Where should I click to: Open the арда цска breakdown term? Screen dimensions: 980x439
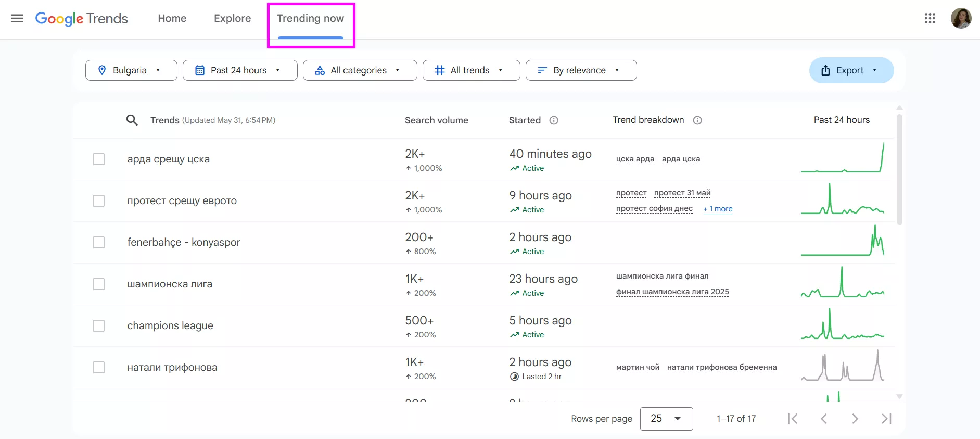[681, 159]
